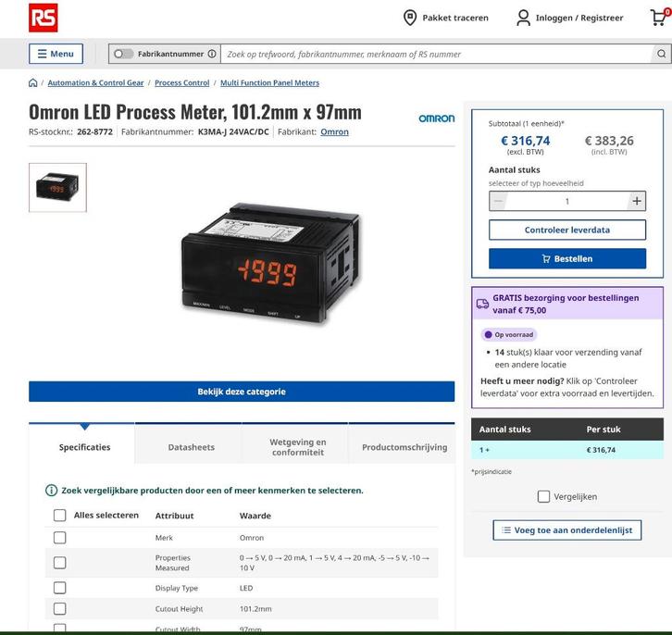672x635 pixels.
Task: Open the Inloggen / Registreer account link
Action: point(570,18)
